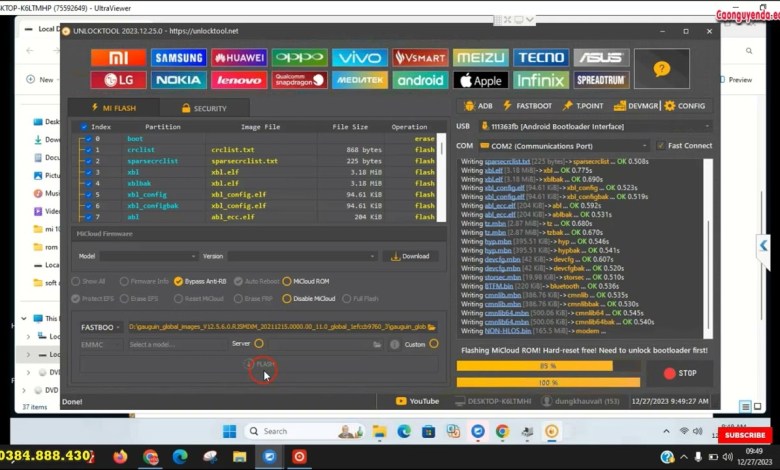Viewport: 780px width, 470px height.
Task: Toggle the Index select-all checkbox
Action: tap(84, 127)
